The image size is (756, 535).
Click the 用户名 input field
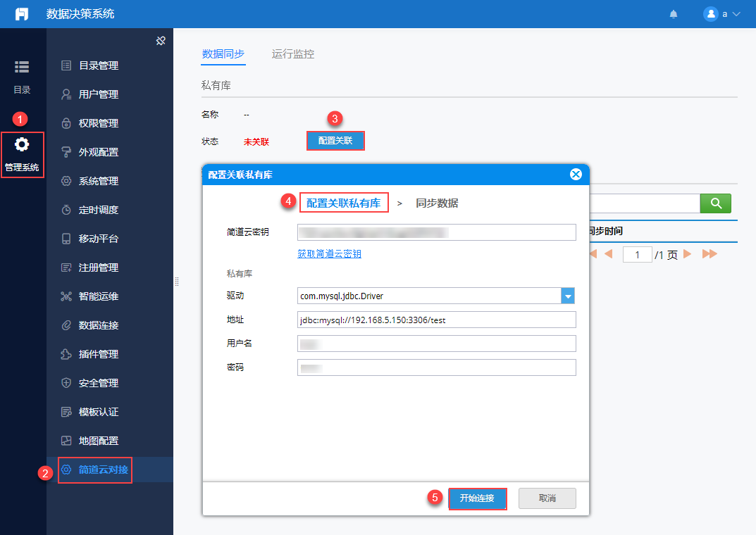[x=436, y=344]
